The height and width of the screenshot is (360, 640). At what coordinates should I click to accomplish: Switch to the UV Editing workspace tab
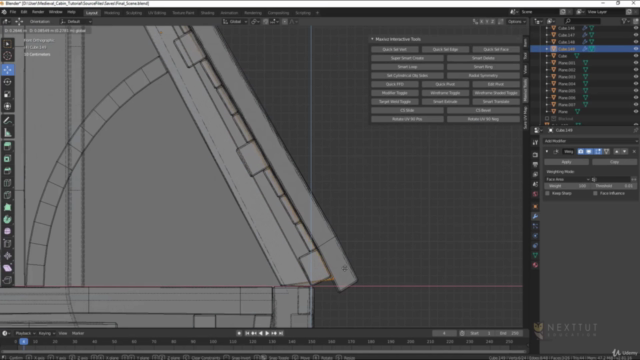pyautogui.click(x=157, y=13)
